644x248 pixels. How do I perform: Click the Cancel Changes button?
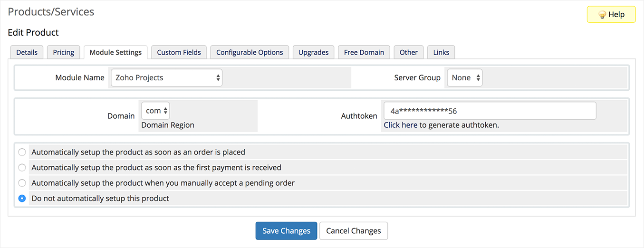pyautogui.click(x=354, y=231)
